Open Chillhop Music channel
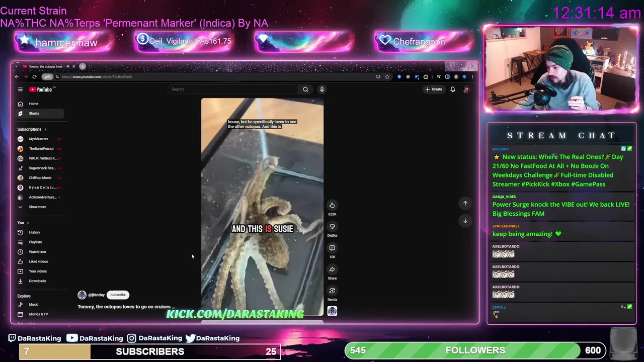The width and height of the screenshot is (644, 362). 40,178
